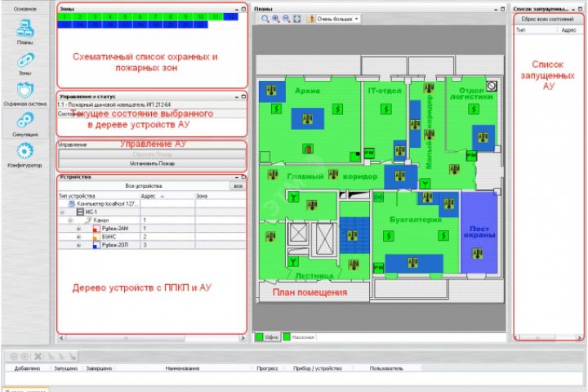This screenshot has width=588, height=392.
Task: Select the magnifier search tool in Планы toolbar
Action: [265, 19]
